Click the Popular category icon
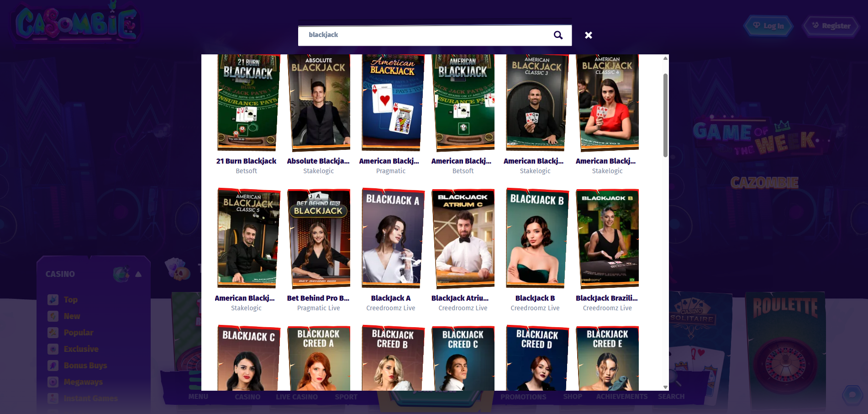 tap(53, 333)
